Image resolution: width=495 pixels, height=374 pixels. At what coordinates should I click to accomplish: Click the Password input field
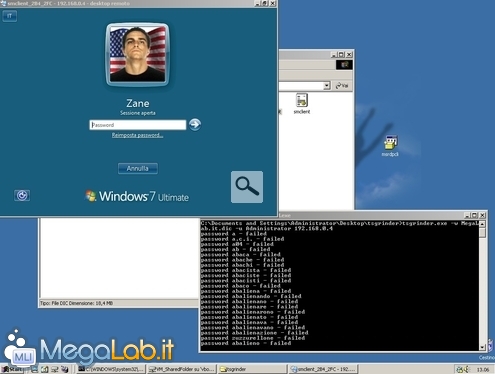click(137, 125)
